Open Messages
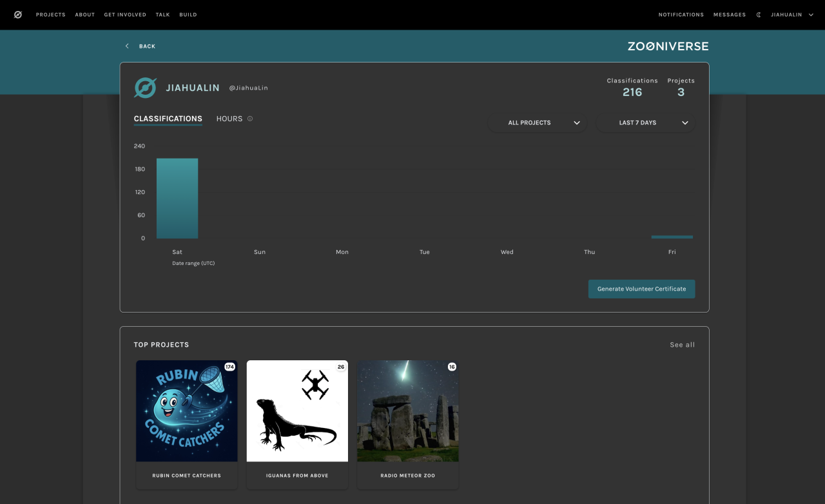The width and height of the screenshot is (825, 504). tap(730, 15)
